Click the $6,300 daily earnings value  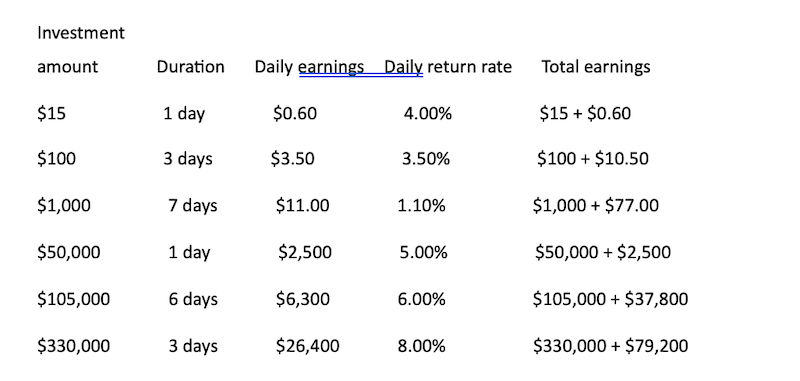click(303, 299)
